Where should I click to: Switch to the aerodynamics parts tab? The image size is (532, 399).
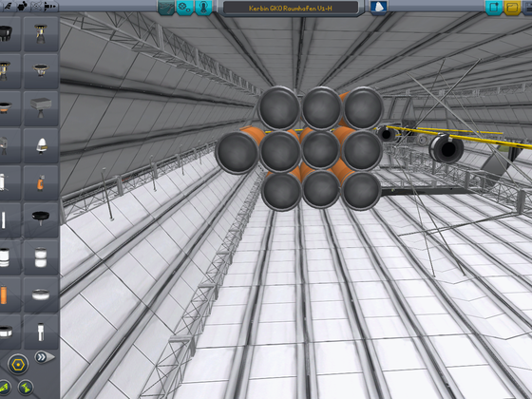coord(8,6)
